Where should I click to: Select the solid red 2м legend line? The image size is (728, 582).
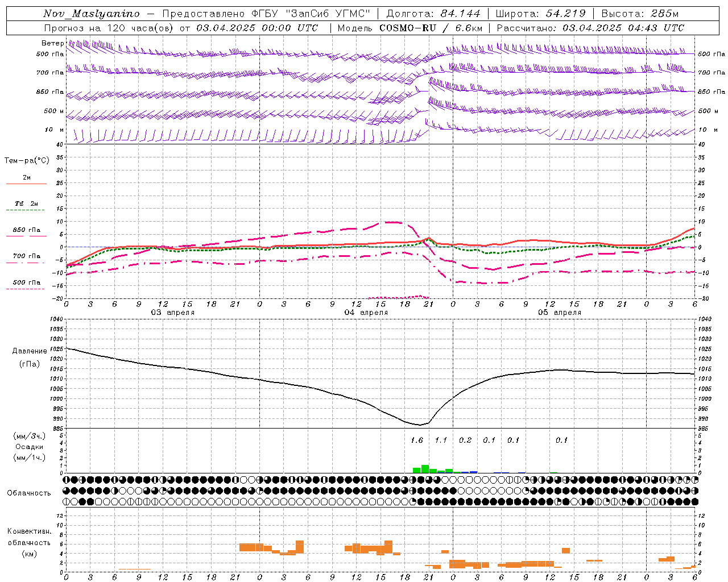[26, 184]
